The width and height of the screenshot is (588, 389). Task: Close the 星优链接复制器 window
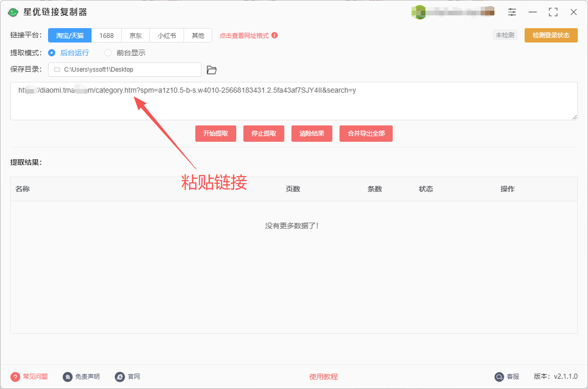(x=573, y=12)
